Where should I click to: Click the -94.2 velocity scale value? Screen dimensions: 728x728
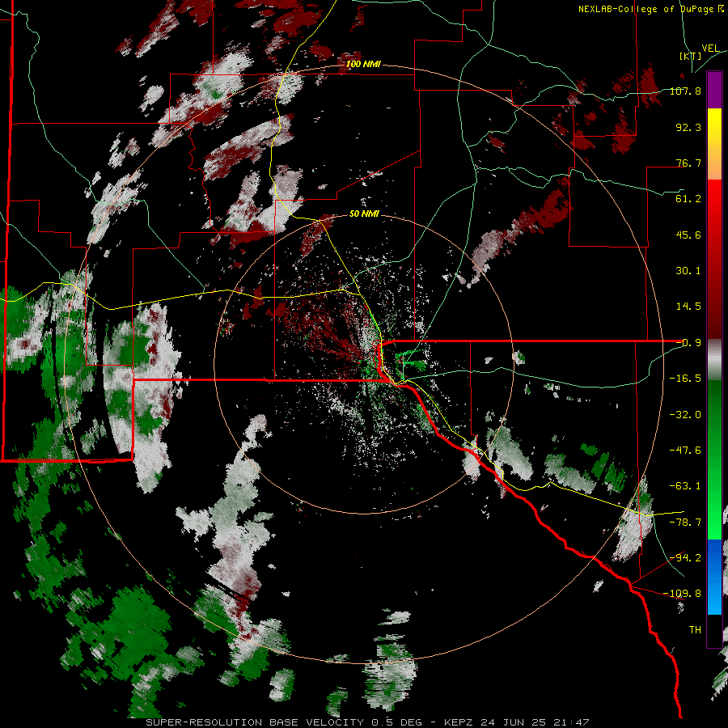tap(685, 557)
